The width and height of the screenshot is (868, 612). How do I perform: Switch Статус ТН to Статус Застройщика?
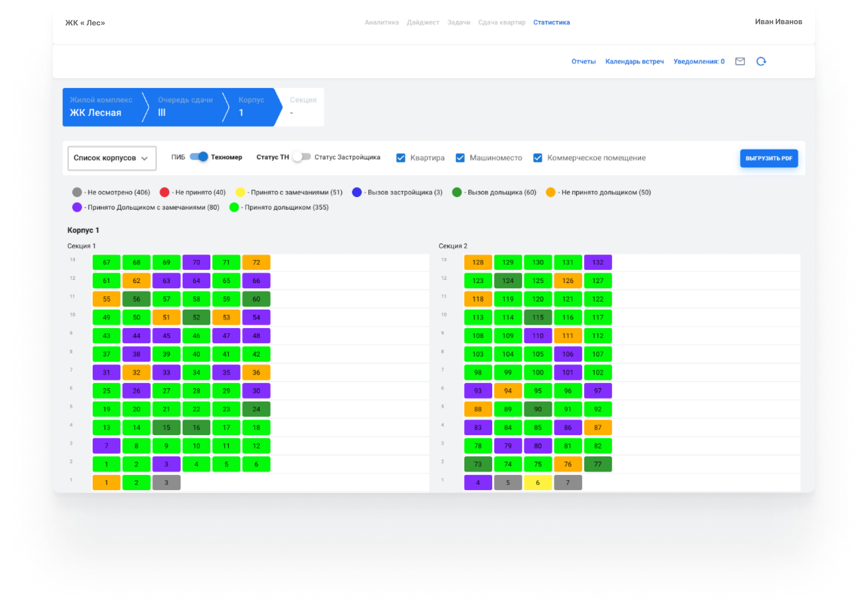pyautogui.click(x=302, y=157)
